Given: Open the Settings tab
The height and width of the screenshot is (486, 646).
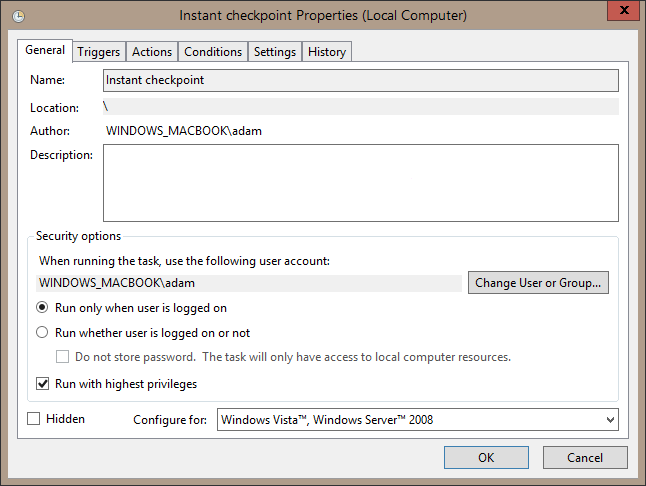Looking at the screenshot, I should (274, 52).
